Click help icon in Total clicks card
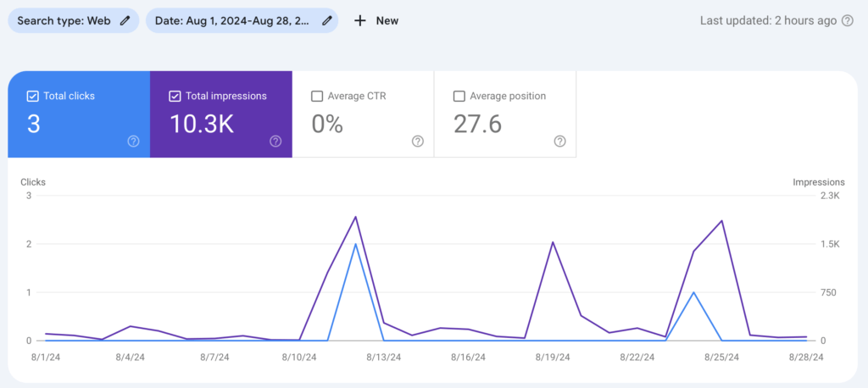The height and width of the screenshot is (388, 868). [133, 141]
